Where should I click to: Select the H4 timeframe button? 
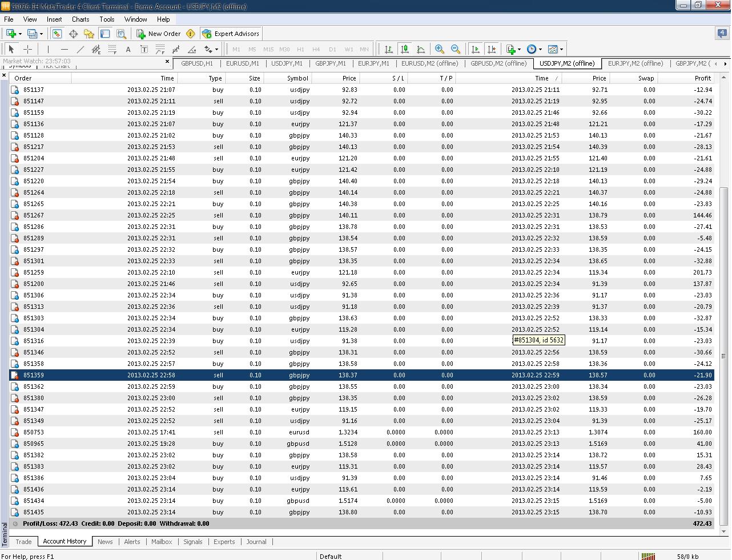click(316, 49)
